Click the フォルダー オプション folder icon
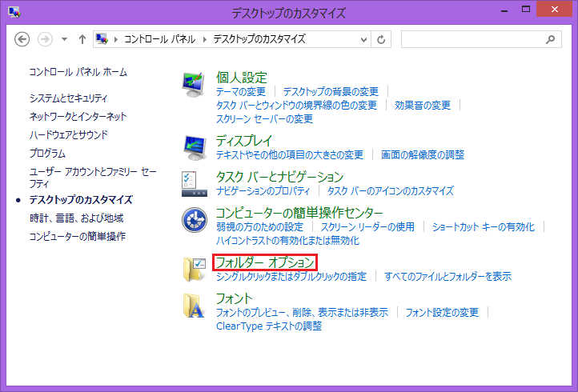 pos(195,269)
